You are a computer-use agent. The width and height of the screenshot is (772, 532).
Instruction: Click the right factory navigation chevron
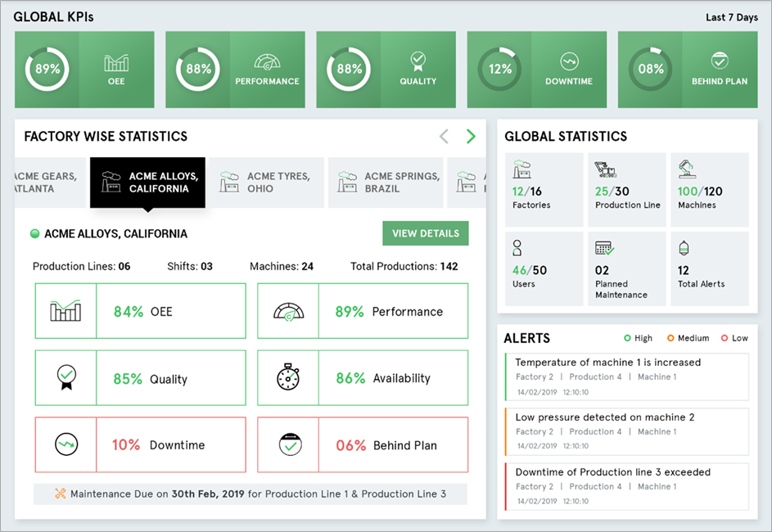coord(471,136)
